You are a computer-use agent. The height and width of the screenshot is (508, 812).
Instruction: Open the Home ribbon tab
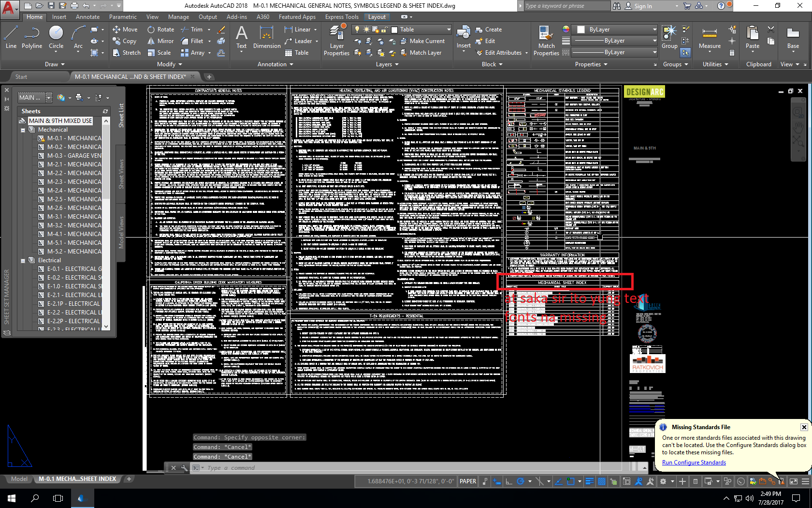tap(35, 17)
